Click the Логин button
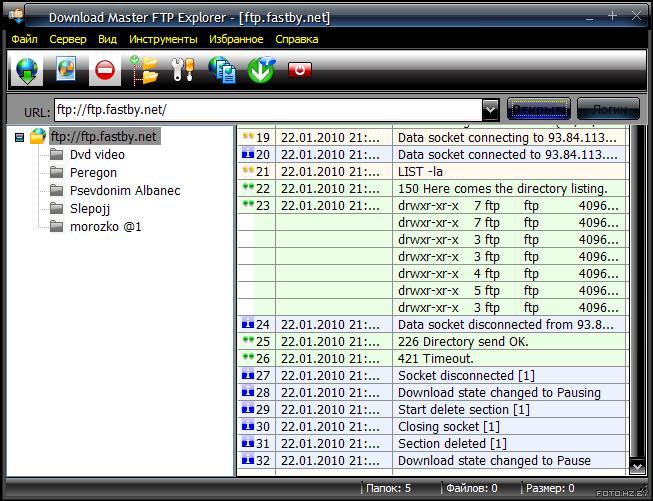Viewport: 653px width, 501px height. 608,109
